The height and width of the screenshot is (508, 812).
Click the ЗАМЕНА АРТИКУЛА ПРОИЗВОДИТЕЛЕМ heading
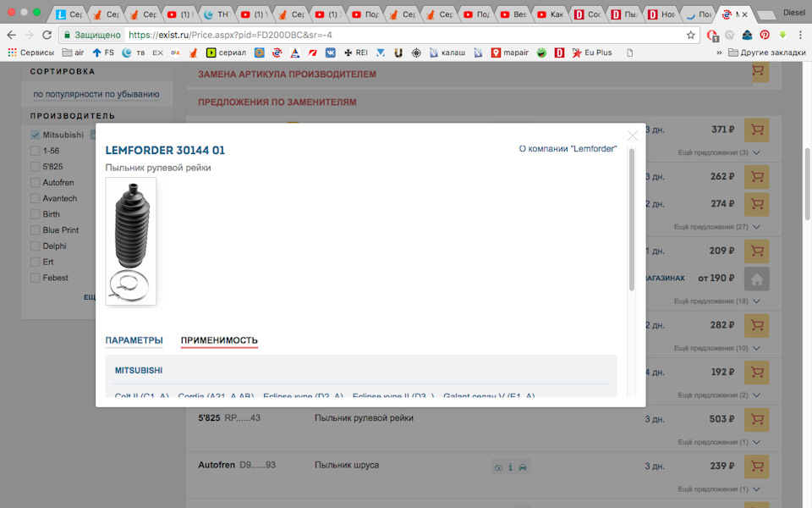(x=287, y=75)
